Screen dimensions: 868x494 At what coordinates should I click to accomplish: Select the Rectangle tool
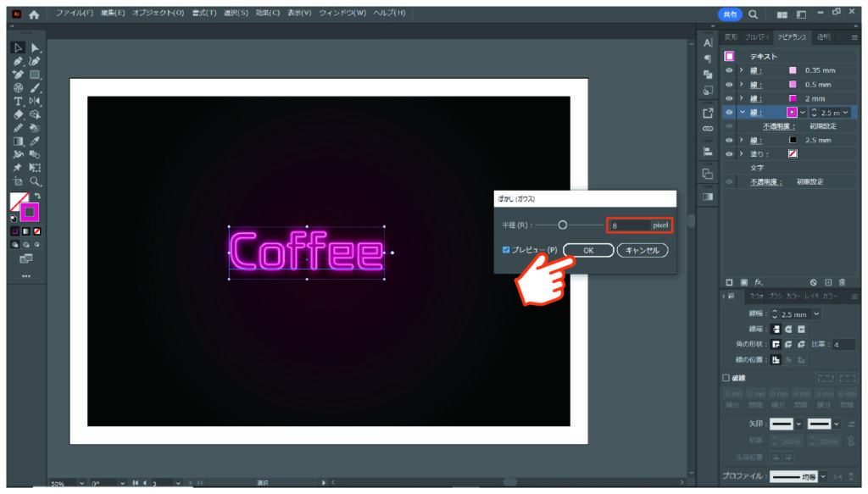35,75
